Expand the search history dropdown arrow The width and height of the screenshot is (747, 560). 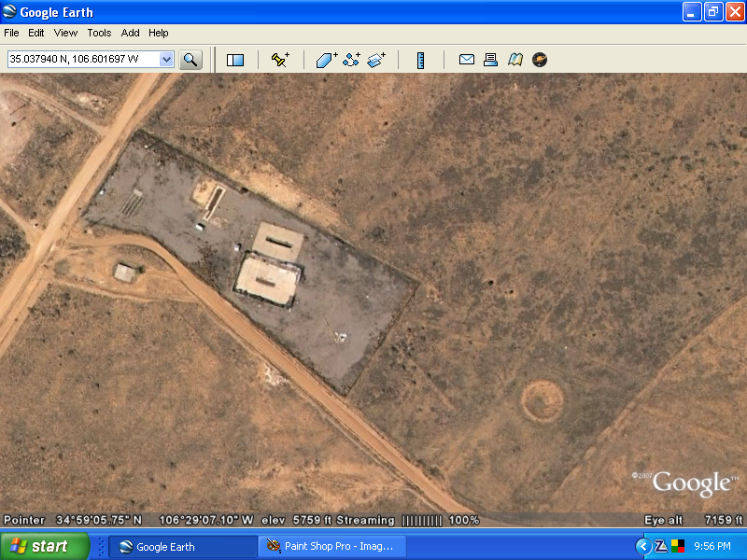click(x=166, y=60)
